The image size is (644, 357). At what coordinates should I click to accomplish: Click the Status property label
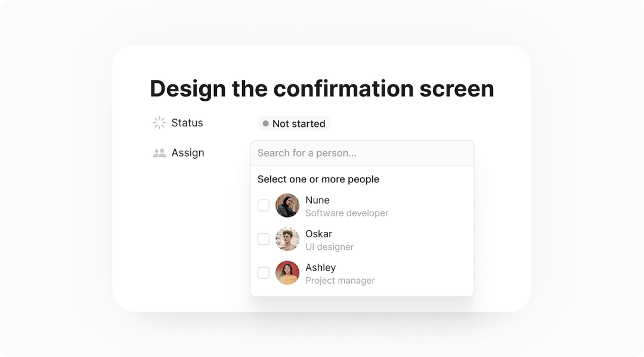click(187, 123)
